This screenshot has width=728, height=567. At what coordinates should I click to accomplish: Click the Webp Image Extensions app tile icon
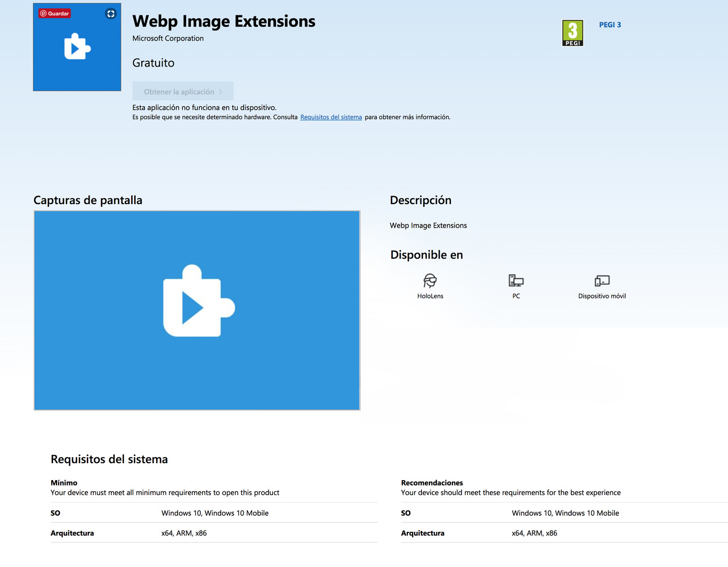pyautogui.click(x=77, y=47)
